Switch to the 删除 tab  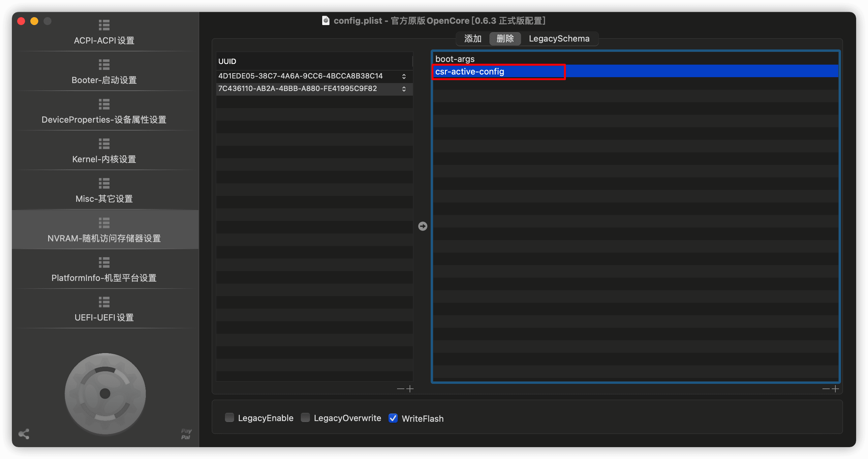coord(505,39)
